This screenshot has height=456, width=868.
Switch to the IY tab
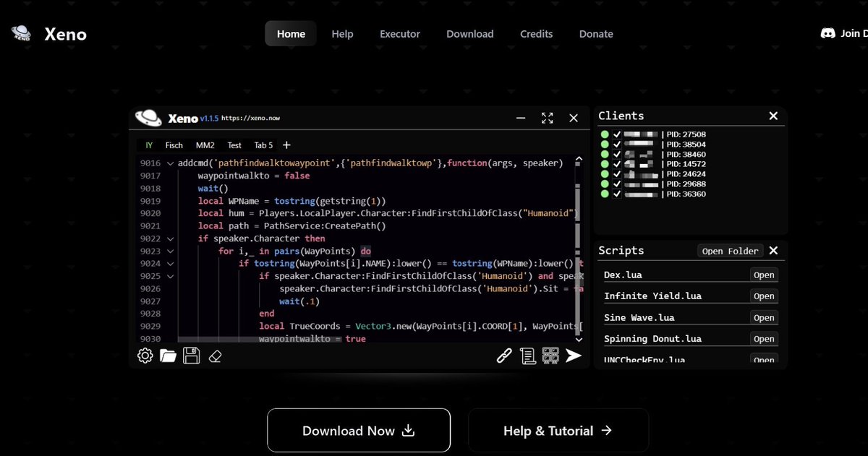pyautogui.click(x=149, y=145)
